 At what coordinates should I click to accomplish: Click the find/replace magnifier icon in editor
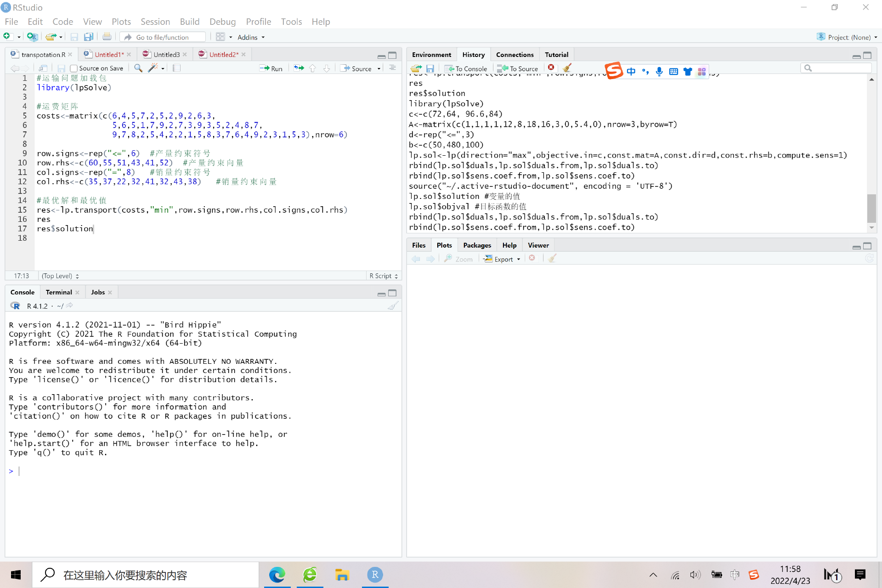coord(138,68)
